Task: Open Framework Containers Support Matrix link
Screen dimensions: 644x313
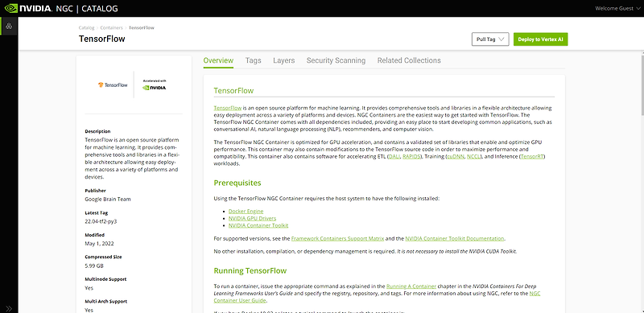Action: coord(337,239)
